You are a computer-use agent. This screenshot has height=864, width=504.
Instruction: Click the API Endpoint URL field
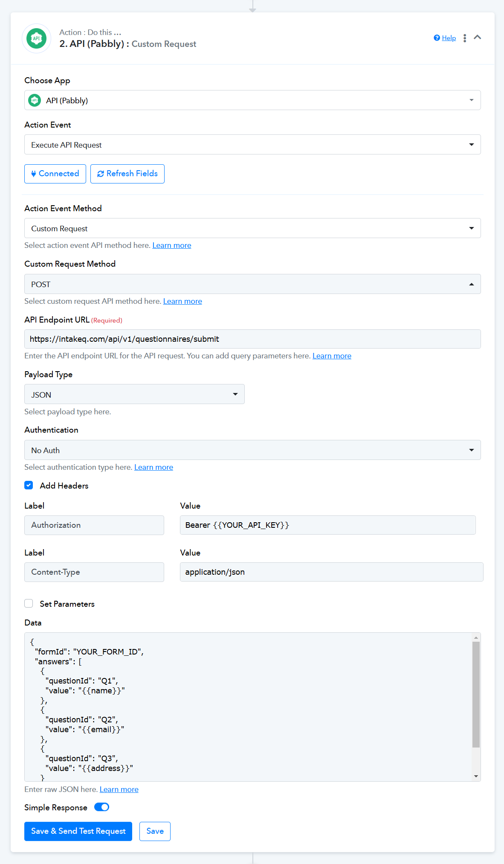252,339
